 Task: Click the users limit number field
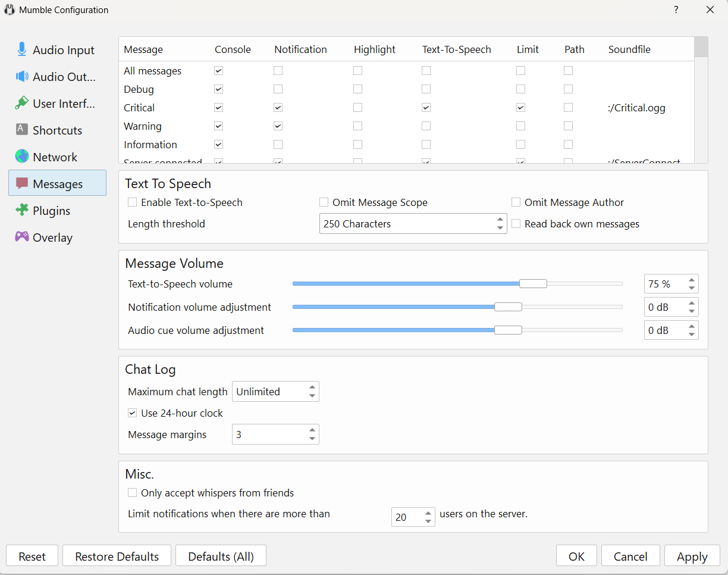coord(406,517)
